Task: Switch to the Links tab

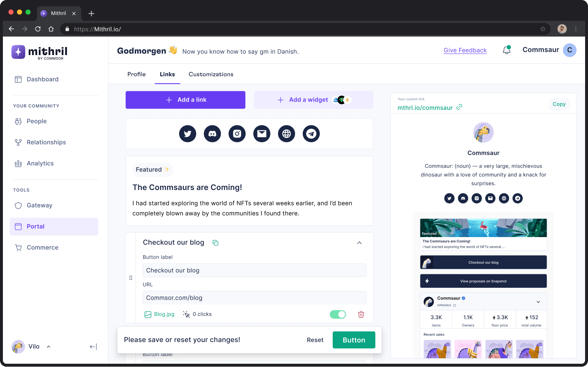Action: point(167,74)
